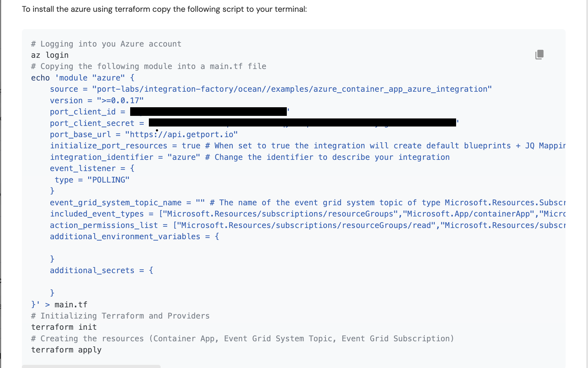Click the "# Logging into you Azure account" comment
Viewport: 588px width, 368px height.
[106, 44]
